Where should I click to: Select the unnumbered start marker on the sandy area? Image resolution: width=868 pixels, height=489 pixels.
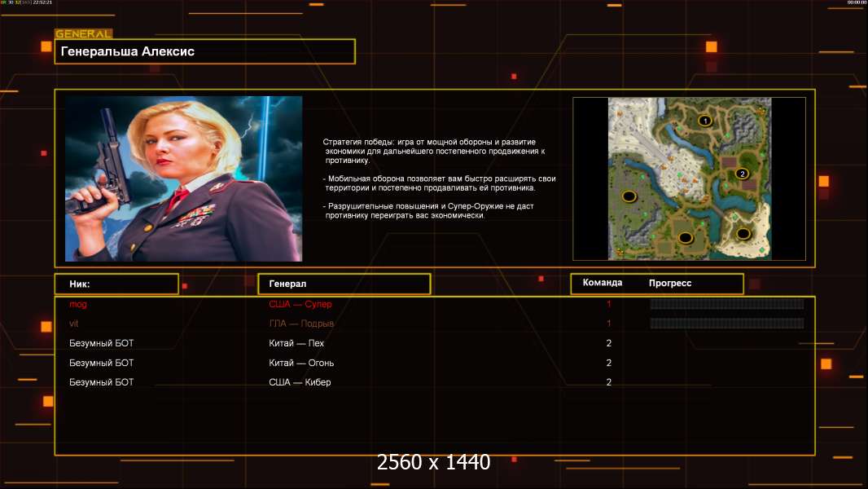coord(743,234)
